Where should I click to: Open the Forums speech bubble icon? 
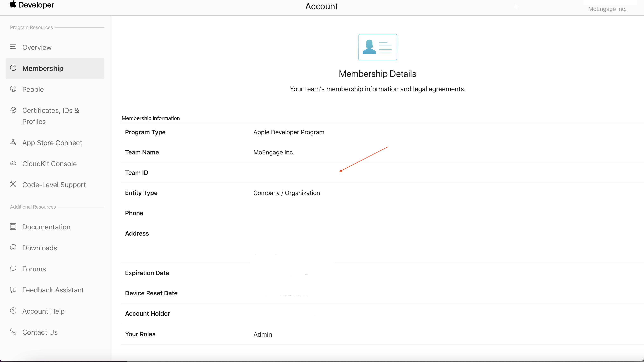point(13,269)
